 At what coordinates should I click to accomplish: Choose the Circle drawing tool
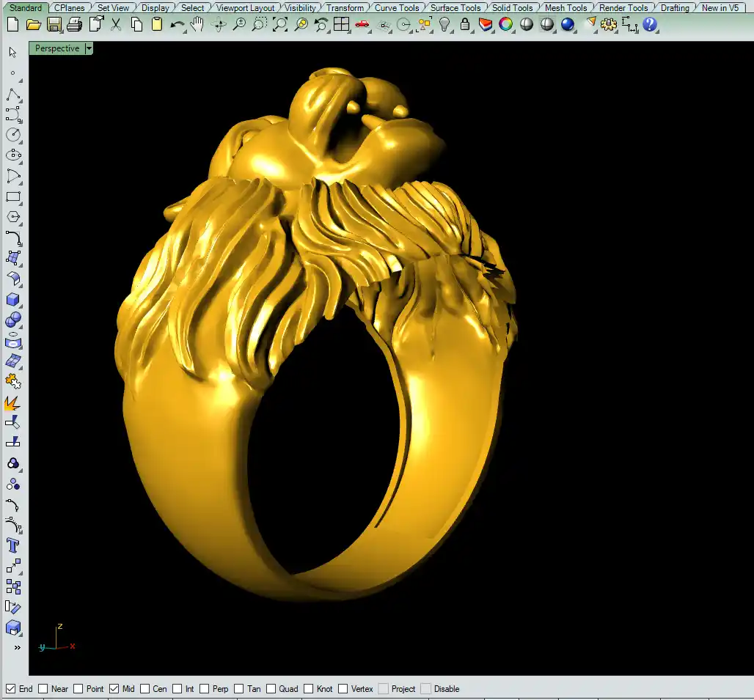[x=12, y=135]
